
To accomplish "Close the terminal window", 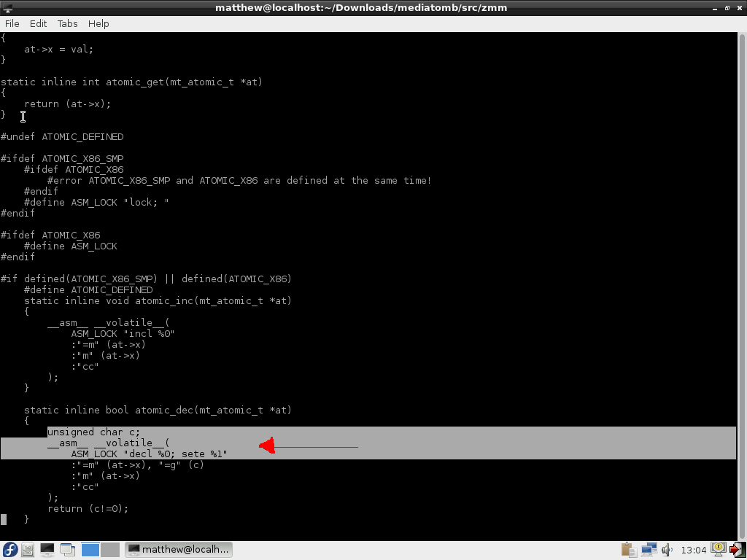I will [x=740, y=8].
